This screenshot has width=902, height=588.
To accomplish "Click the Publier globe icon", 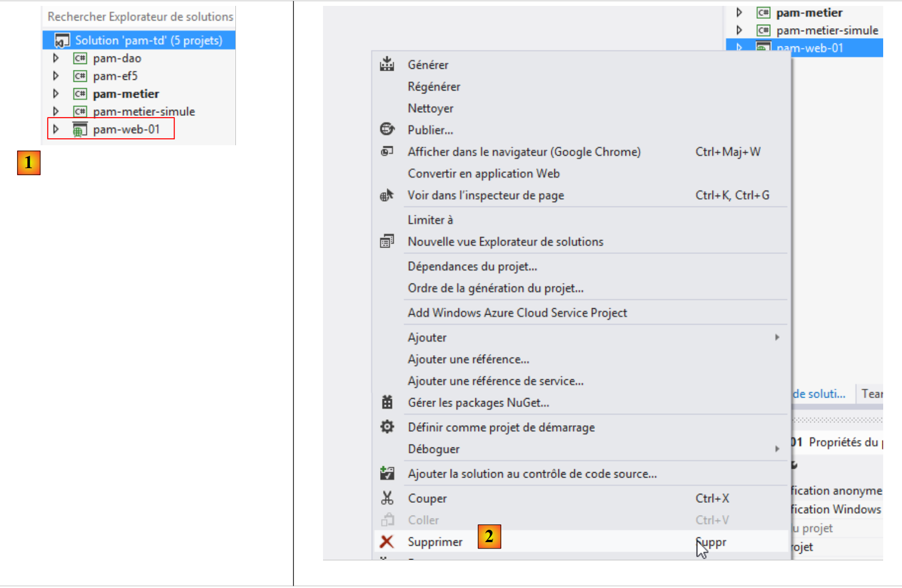I will tap(387, 129).
